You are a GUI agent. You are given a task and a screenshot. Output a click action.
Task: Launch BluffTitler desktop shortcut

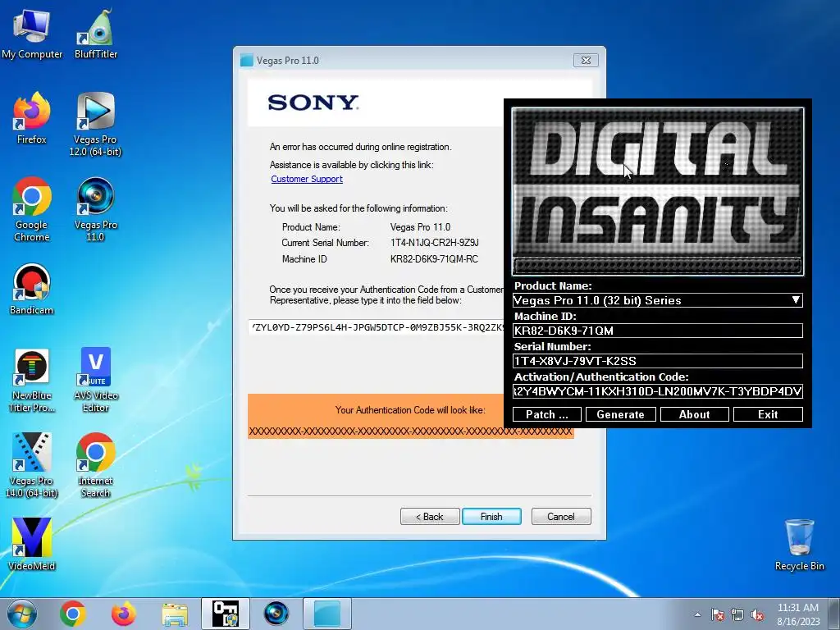click(x=96, y=34)
